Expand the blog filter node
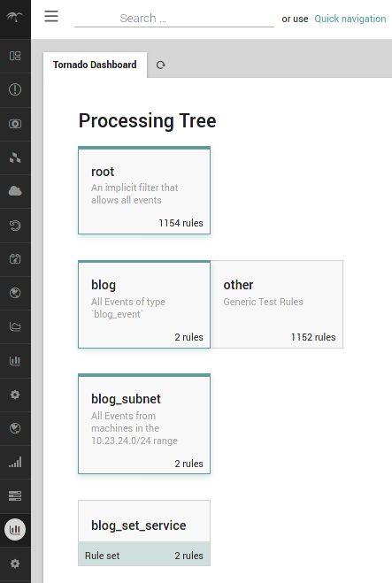392x583 pixels. [144, 304]
